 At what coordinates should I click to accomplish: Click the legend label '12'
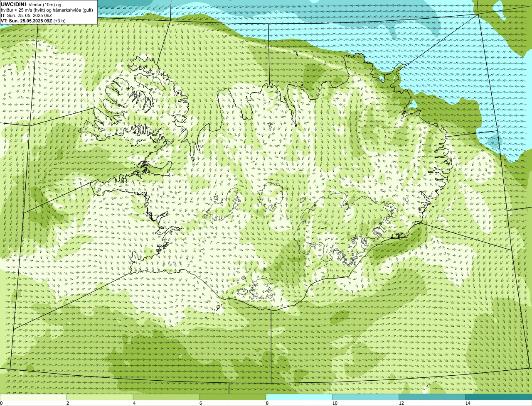401,403
